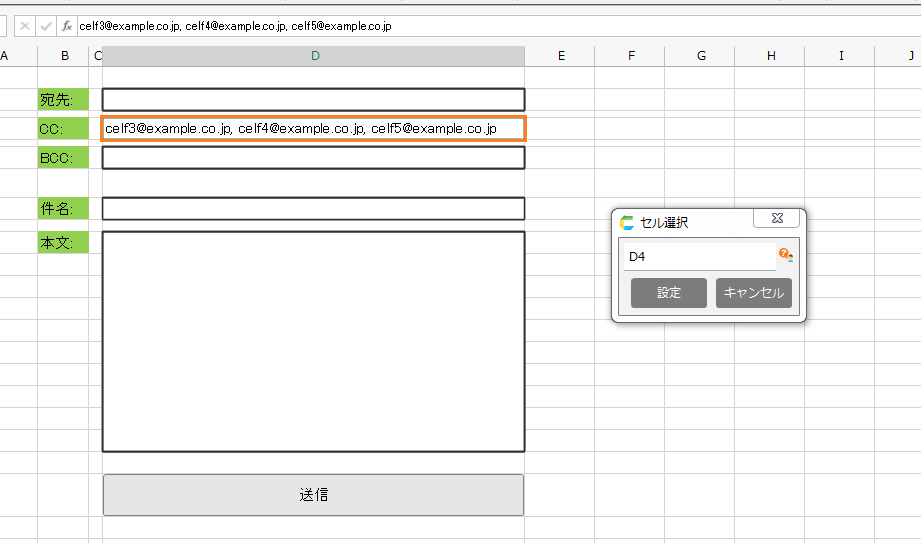Screen dimensions: 921x543
Task: Click the BCC input field
Action: [313, 158]
